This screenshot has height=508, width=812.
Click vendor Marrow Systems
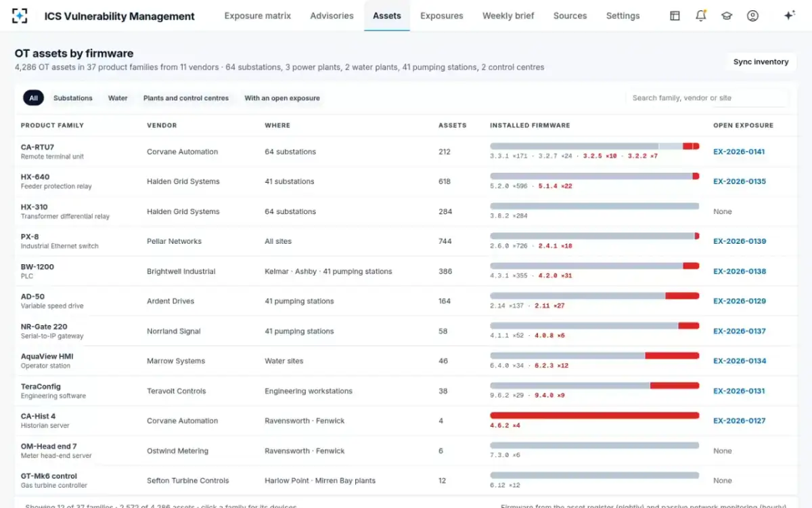176,361
